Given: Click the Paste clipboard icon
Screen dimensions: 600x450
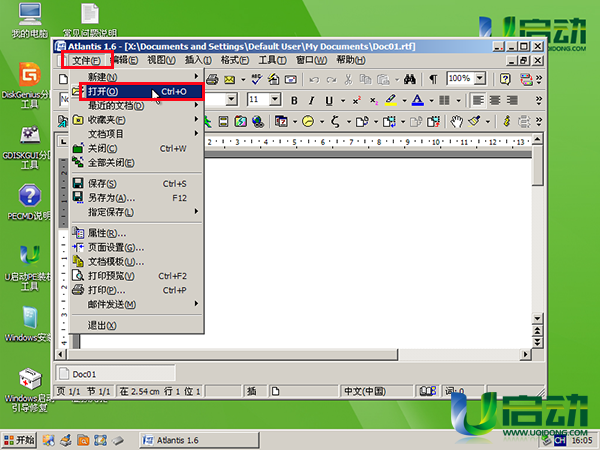Looking at the screenshot, I should point(383,79).
